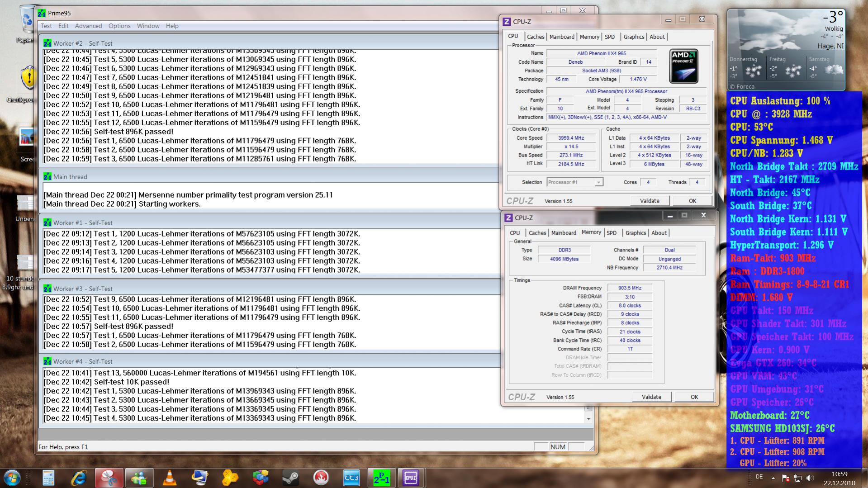Launch VLC media player from the taskbar
The image size is (868, 488).
click(170, 478)
